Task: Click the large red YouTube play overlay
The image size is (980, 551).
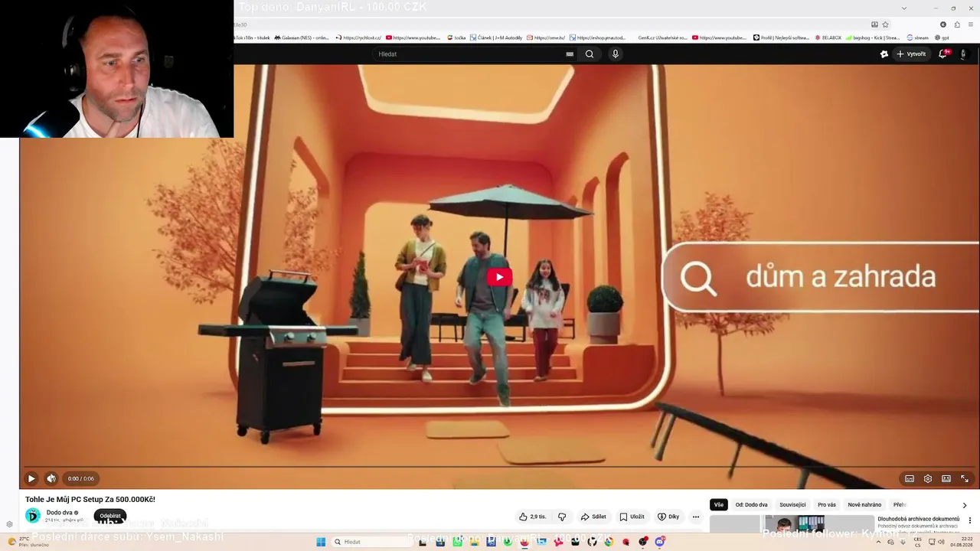Action: 499,277
